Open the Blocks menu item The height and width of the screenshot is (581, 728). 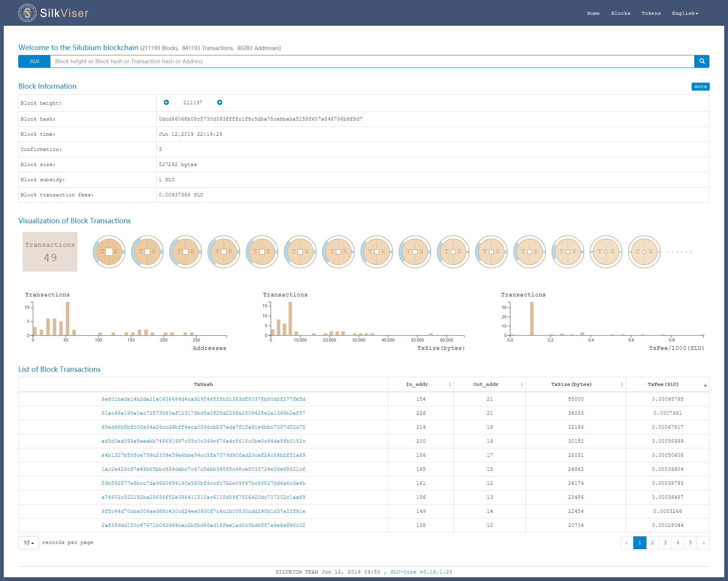[620, 13]
